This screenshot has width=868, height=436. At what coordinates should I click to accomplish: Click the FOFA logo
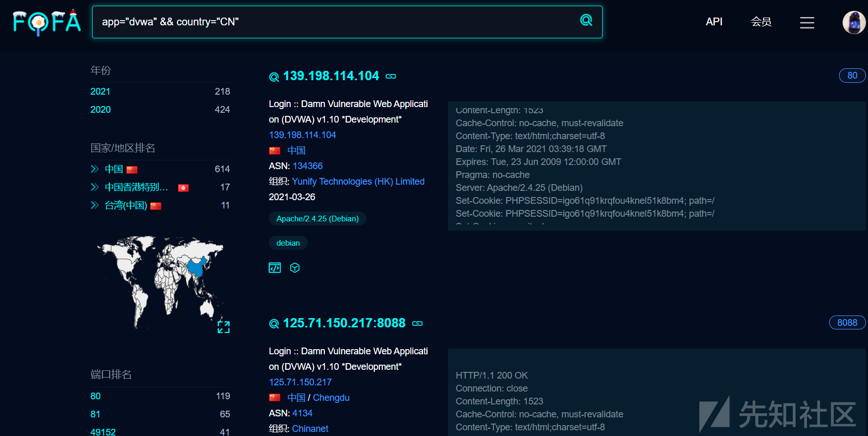click(x=47, y=22)
